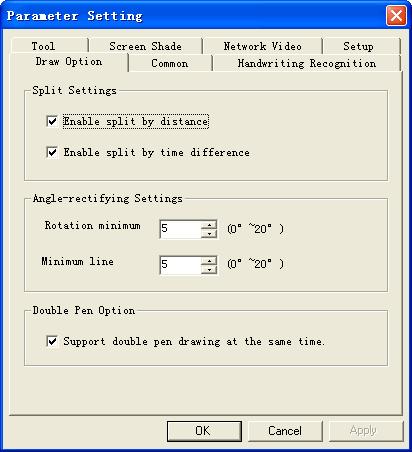Decrease Minimum line with down arrow
The height and width of the screenshot is (452, 412).
[x=209, y=269]
